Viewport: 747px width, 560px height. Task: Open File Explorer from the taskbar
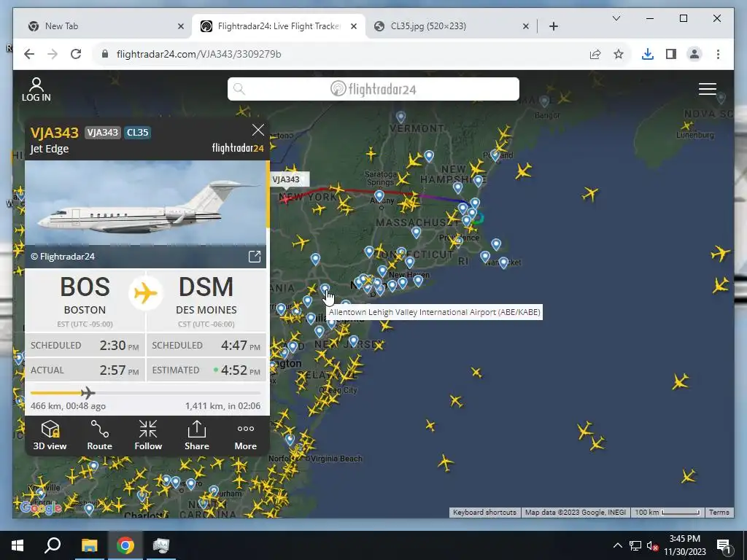pyautogui.click(x=89, y=545)
